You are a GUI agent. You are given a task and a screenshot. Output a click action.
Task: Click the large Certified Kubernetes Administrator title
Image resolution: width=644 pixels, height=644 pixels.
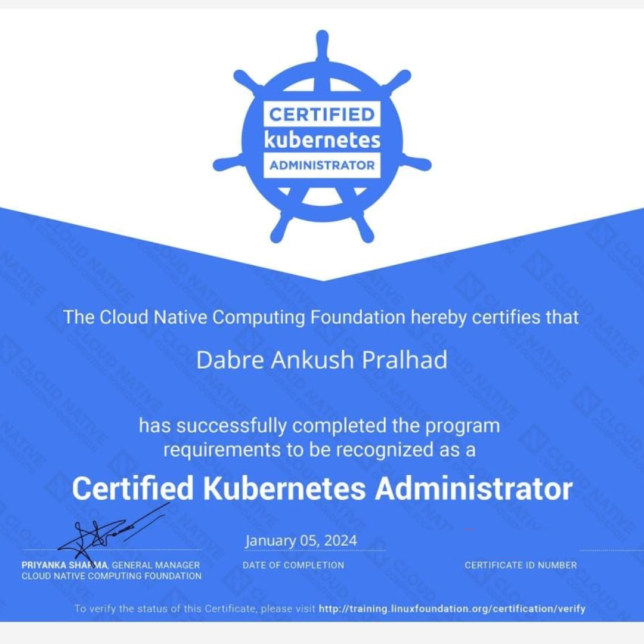click(322, 489)
